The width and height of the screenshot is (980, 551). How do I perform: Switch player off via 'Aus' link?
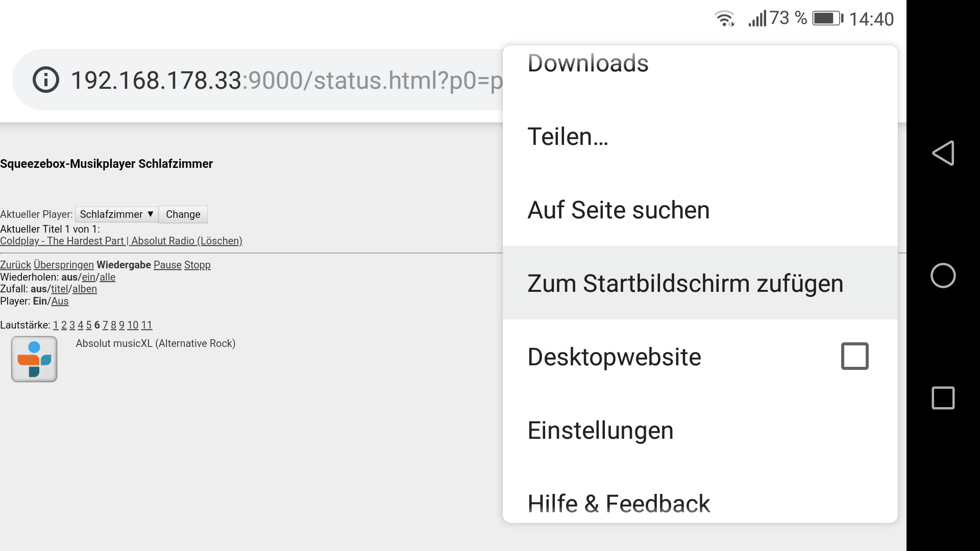[x=60, y=301]
